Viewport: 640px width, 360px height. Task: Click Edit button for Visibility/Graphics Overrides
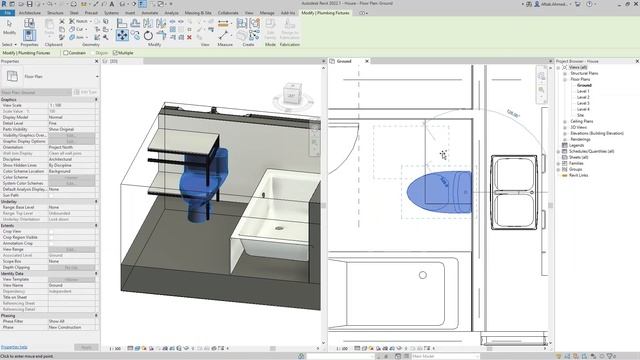pyautogui.click(x=71, y=135)
